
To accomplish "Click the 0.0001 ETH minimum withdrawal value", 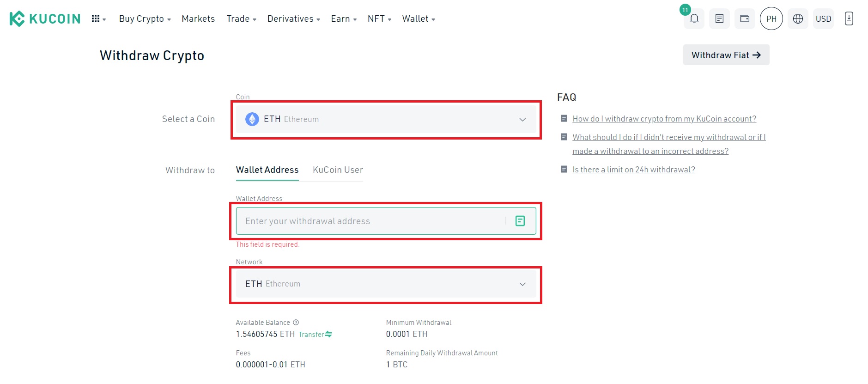I will pos(407,334).
